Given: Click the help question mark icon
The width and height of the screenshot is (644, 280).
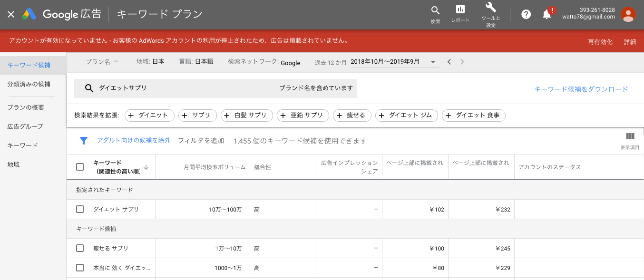Looking at the screenshot, I should click(x=526, y=14).
